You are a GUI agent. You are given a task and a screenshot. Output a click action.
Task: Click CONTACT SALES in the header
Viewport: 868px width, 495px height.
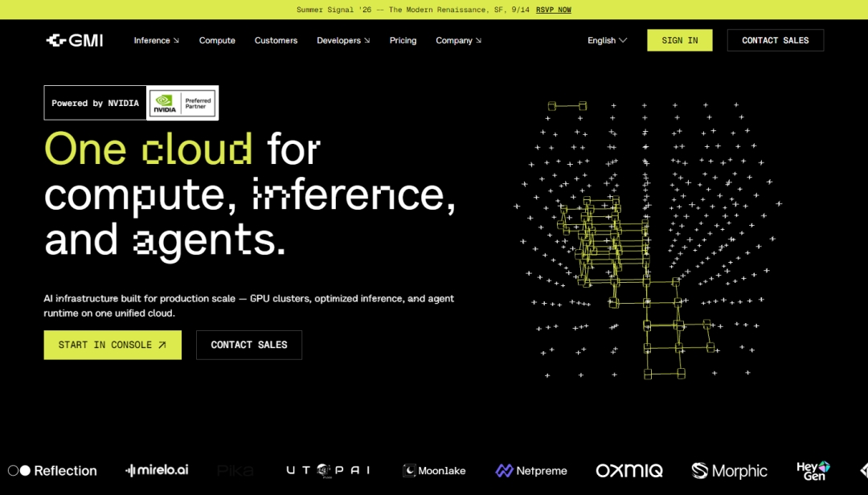(x=775, y=40)
